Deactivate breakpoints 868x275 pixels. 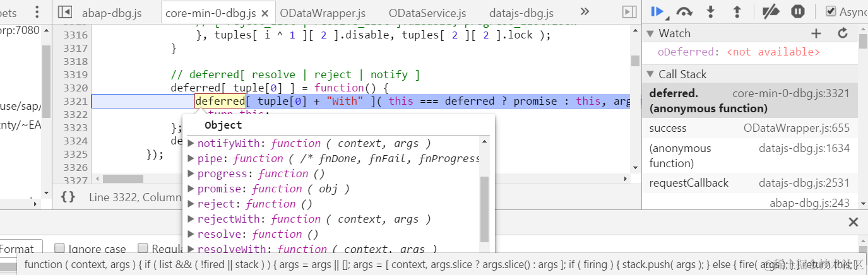[771, 11]
